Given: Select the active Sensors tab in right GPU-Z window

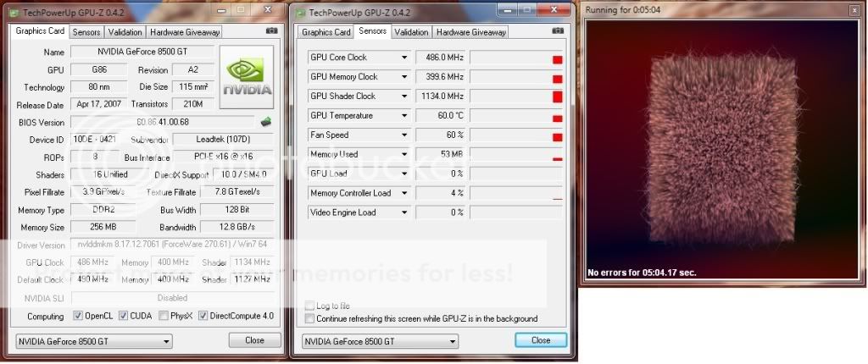Looking at the screenshot, I should 373,31.
